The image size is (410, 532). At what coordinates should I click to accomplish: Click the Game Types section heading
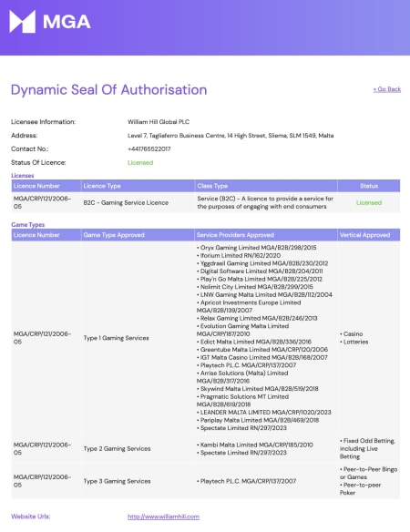tap(28, 225)
